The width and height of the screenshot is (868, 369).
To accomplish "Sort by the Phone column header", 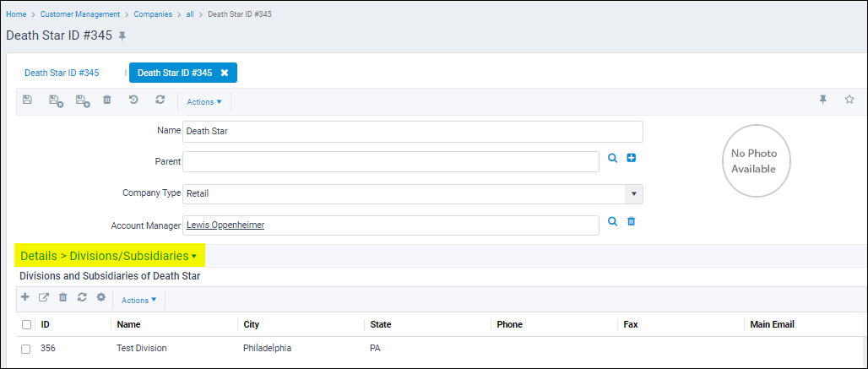I will click(x=509, y=325).
